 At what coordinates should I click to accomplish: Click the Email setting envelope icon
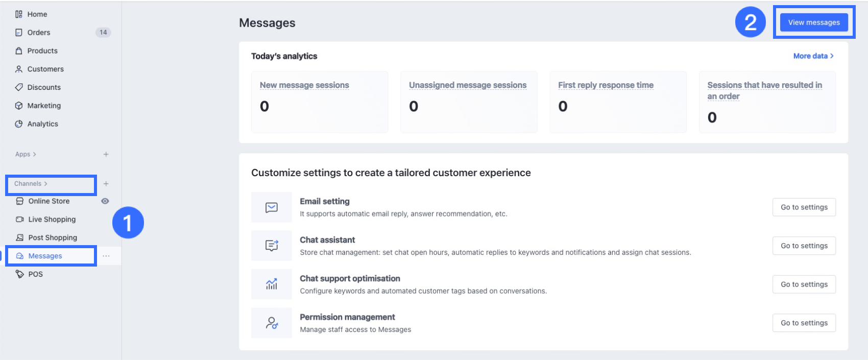[271, 207]
